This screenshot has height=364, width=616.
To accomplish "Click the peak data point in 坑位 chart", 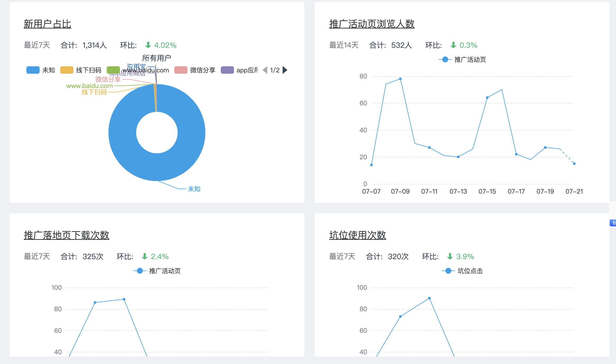I will pyautogui.click(x=429, y=298).
